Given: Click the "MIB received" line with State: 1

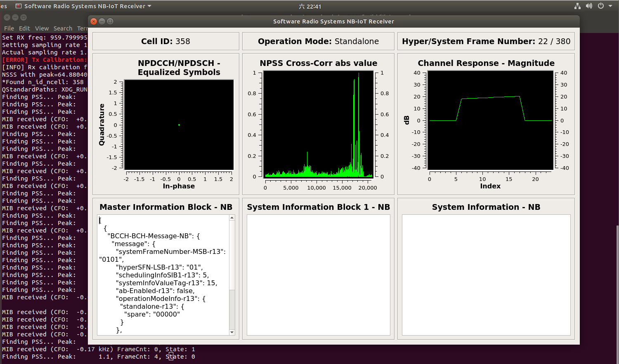Looking at the screenshot, I should pyautogui.click(x=98, y=349).
